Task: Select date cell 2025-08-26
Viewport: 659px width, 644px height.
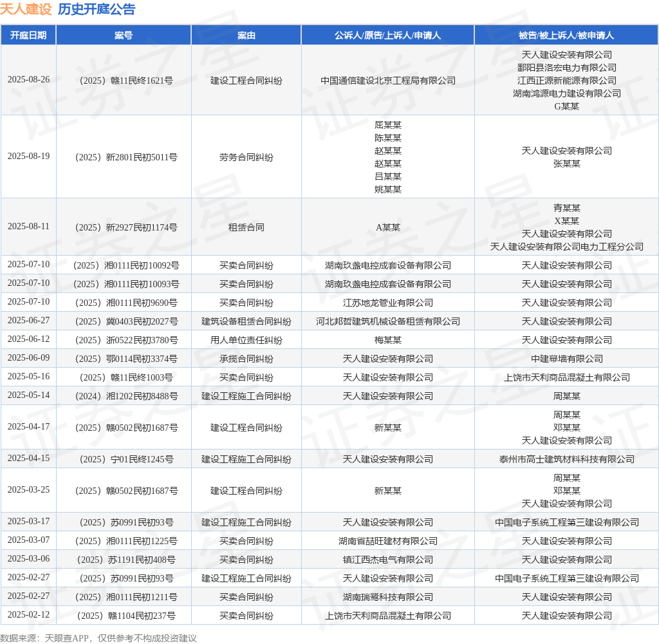Action: pyautogui.click(x=28, y=79)
